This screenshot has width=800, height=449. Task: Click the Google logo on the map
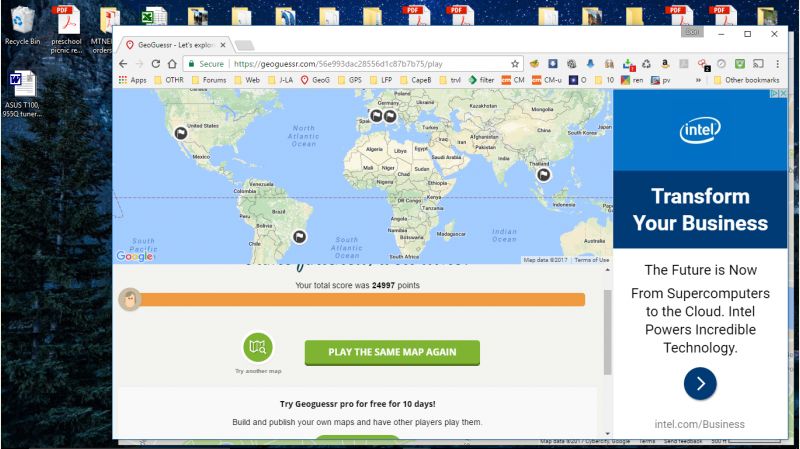(135, 256)
